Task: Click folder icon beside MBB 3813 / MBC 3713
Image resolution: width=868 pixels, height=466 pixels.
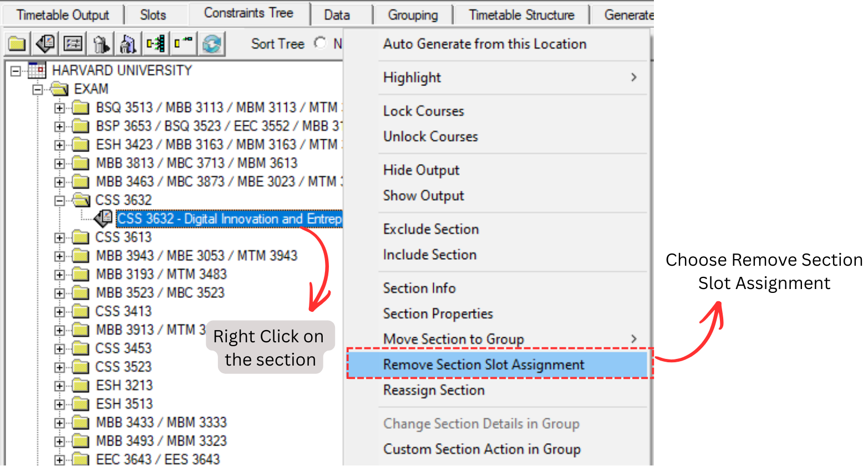Action: [81, 163]
